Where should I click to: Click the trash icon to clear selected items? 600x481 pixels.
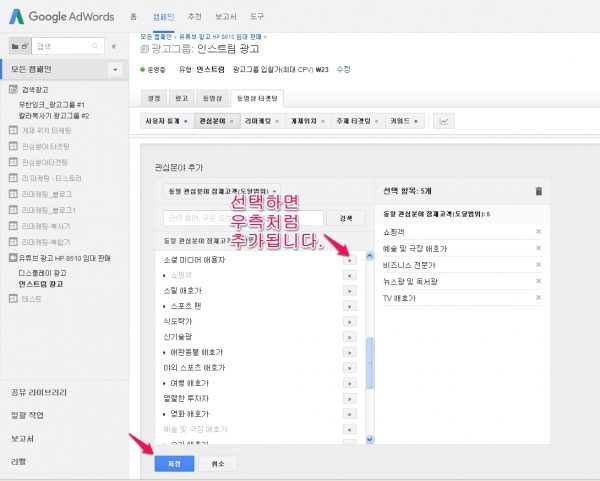(x=539, y=191)
